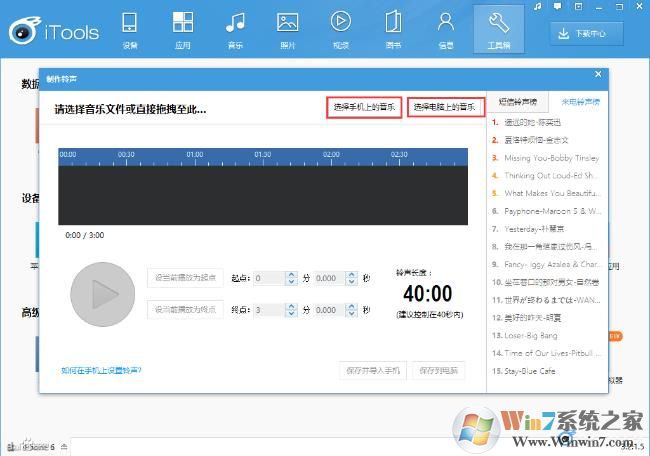Open the 信息 (Info) section icon
Screen dimensions: 650x456
446,28
